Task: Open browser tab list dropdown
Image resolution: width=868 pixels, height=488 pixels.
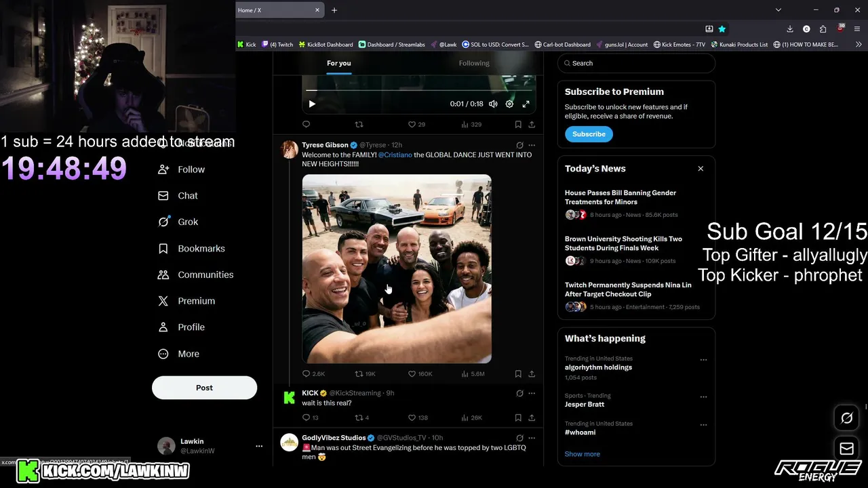Action: click(x=778, y=10)
